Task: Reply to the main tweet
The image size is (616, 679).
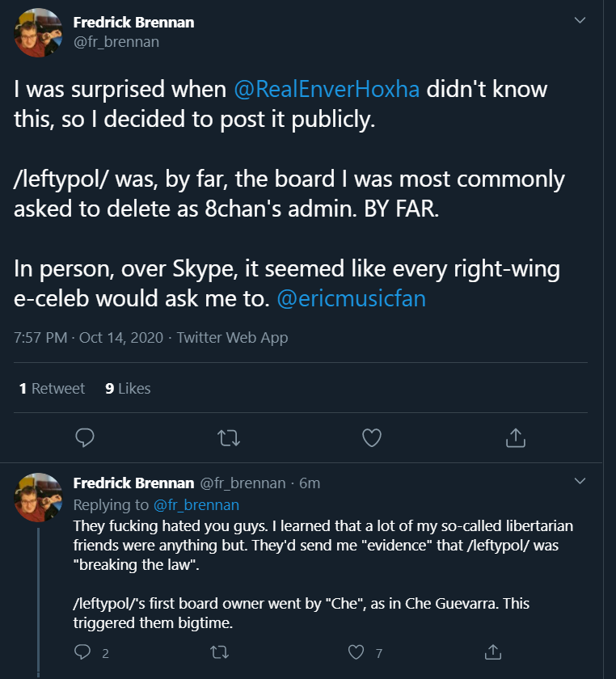Action: [x=85, y=438]
